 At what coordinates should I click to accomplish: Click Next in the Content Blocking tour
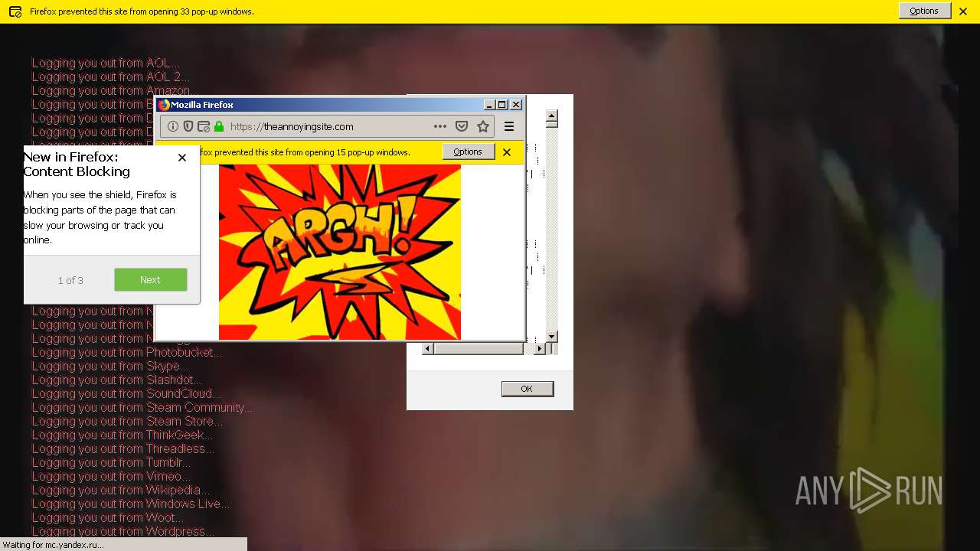150,279
